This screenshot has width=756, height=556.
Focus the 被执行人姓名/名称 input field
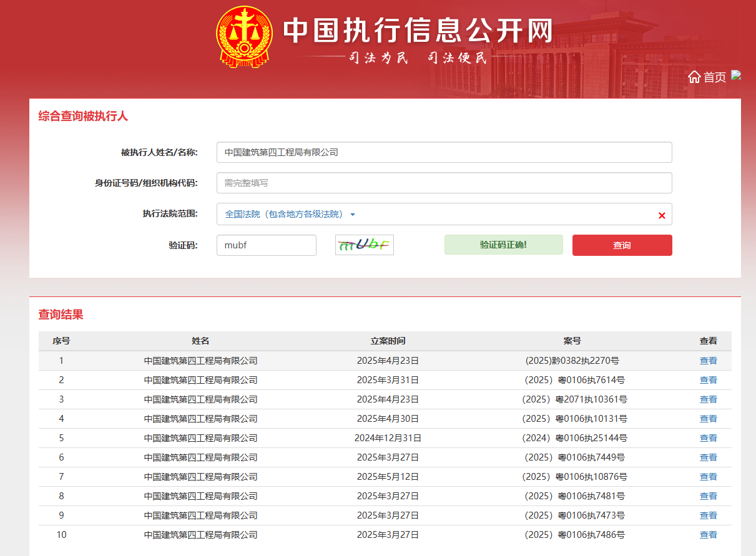click(444, 152)
